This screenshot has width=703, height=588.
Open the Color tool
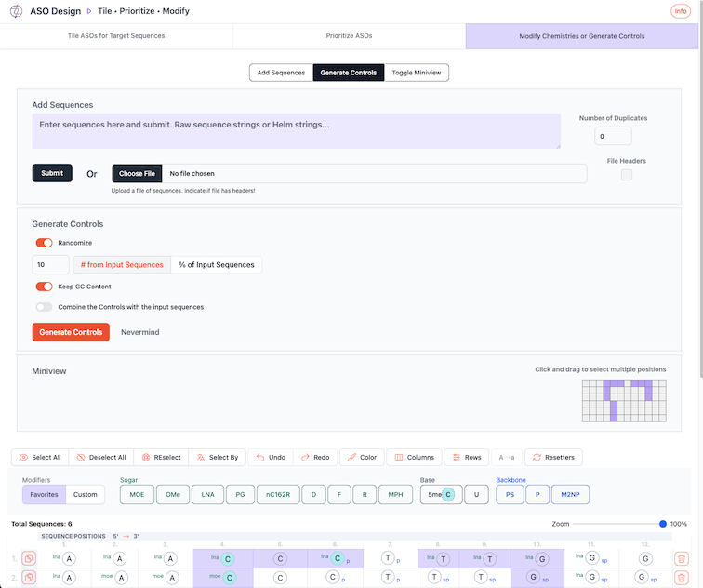click(361, 457)
